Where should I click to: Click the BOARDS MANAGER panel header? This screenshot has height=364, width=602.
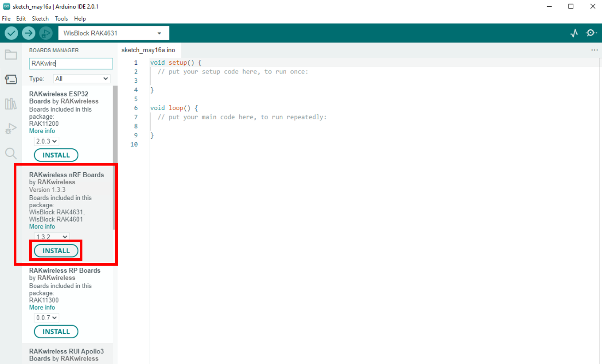coord(54,50)
